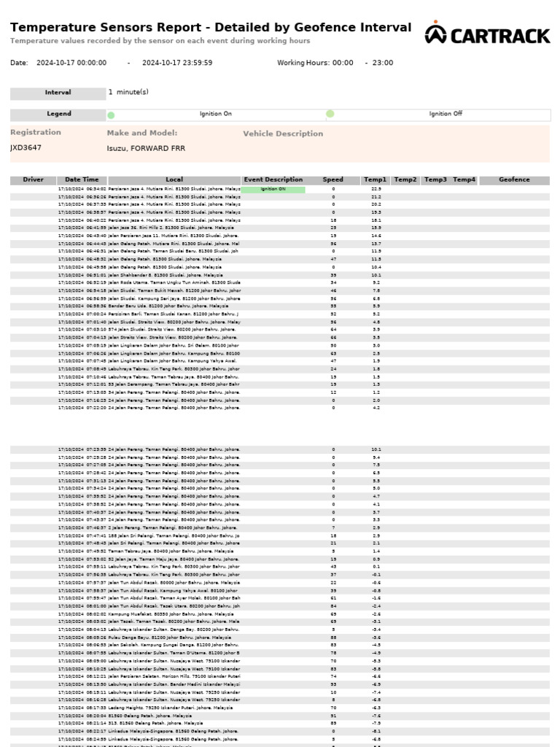The height and width of the screenshot is (747, 560).
Task: Click the green Ignition ON event cell
Action: point(273,189)
